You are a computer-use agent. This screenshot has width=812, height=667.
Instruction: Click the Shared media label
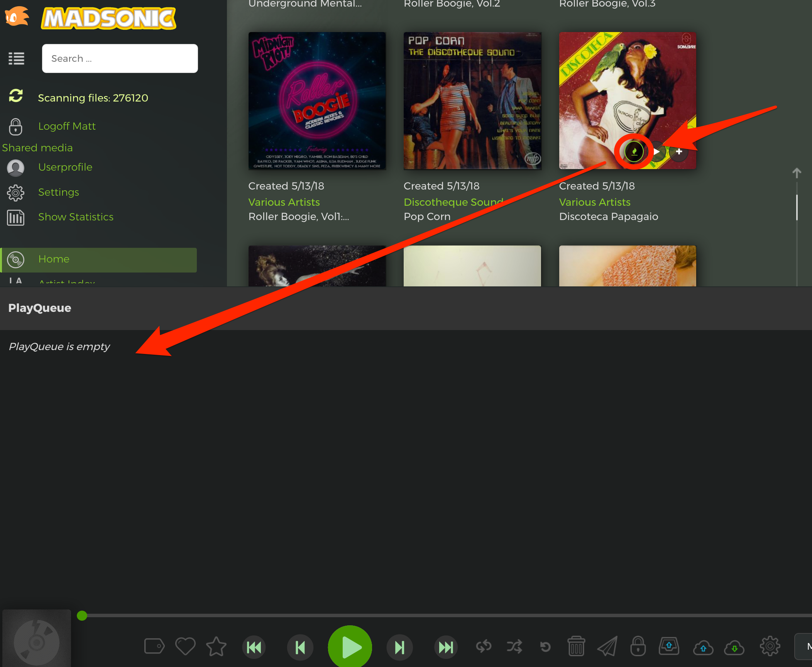[x=37, y=148]
